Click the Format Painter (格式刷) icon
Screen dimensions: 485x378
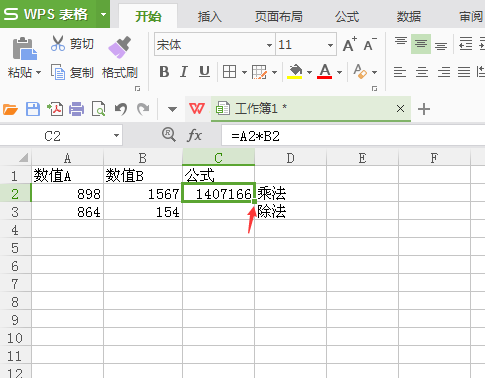tap(119, 47)
